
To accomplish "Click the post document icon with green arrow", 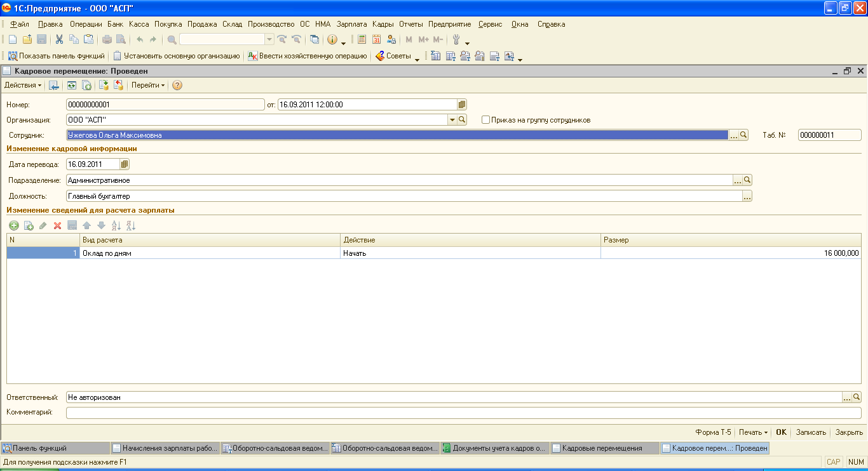I will click(x=104, y=85).
